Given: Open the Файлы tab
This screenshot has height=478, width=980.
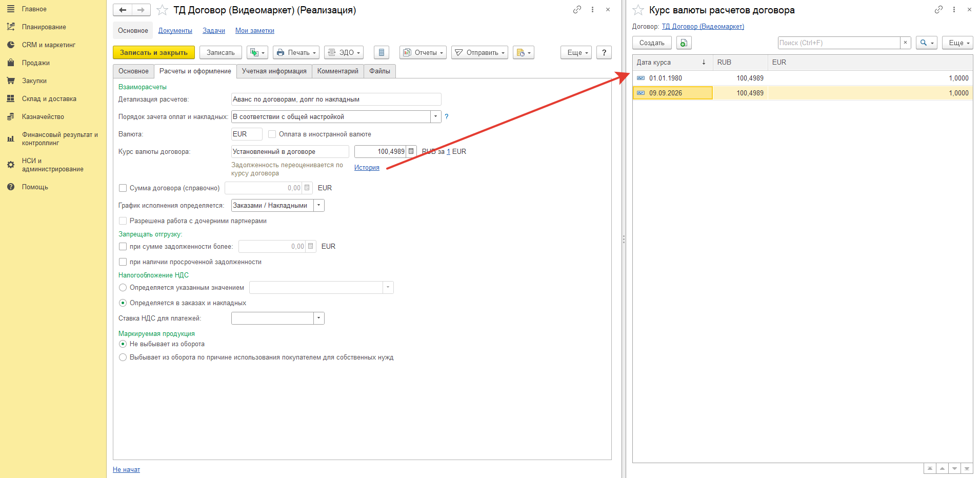Looking at the screenshot, I should 379,71.
